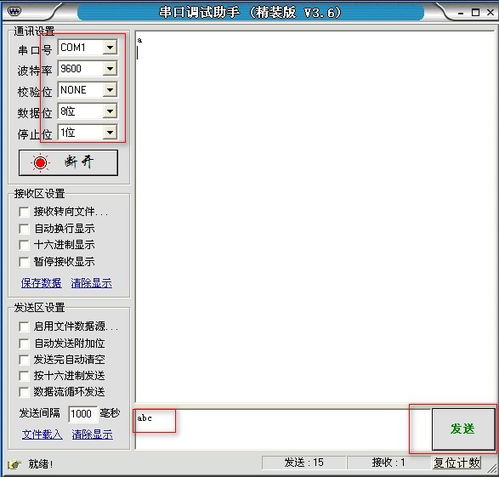The width and height of the screenshot is (499, 477).
Task: Enable 数据流循环发送 loop sending checkbox
Action: pos(24,392)
